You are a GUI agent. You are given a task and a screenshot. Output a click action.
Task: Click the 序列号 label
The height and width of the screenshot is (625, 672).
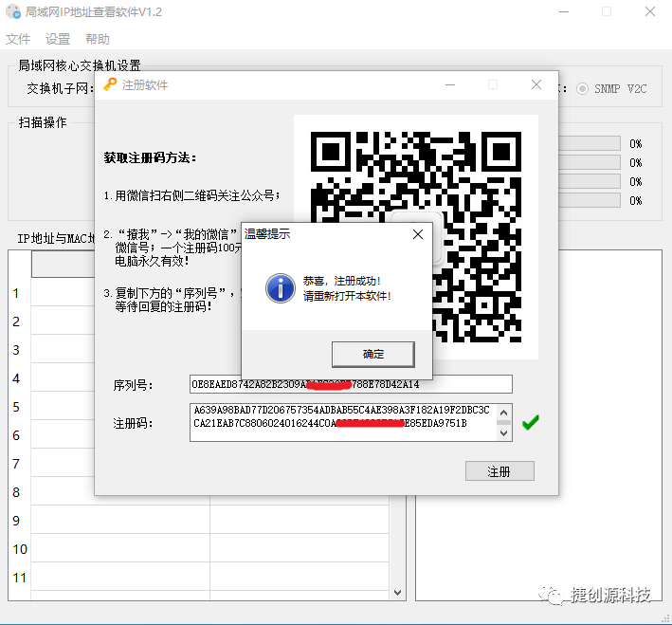click(133, 385)
